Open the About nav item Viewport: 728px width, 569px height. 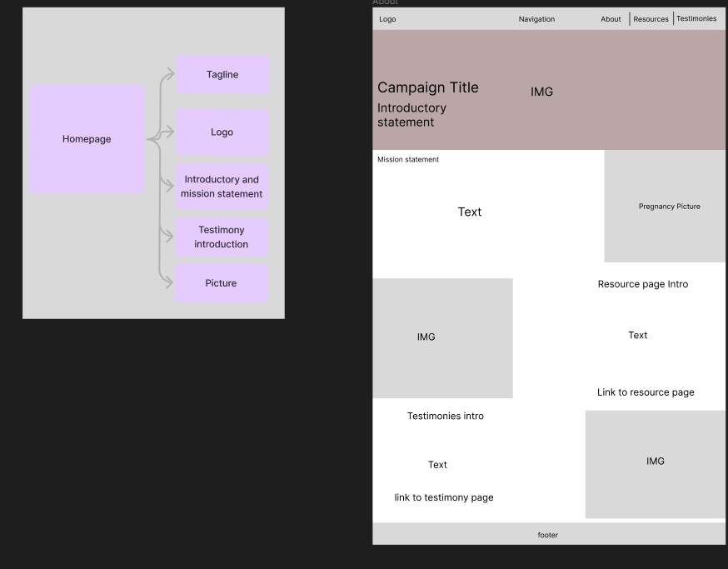coord(611,19)
